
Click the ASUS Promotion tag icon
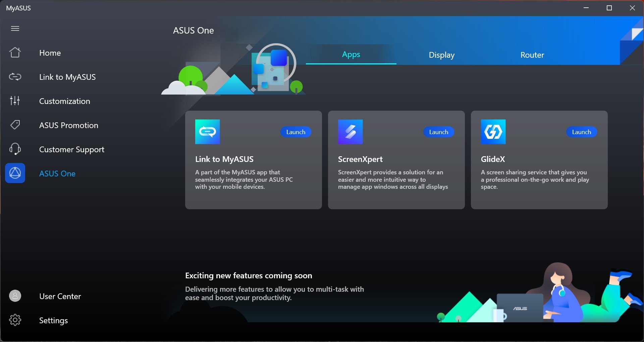click(x=15, y=125)
